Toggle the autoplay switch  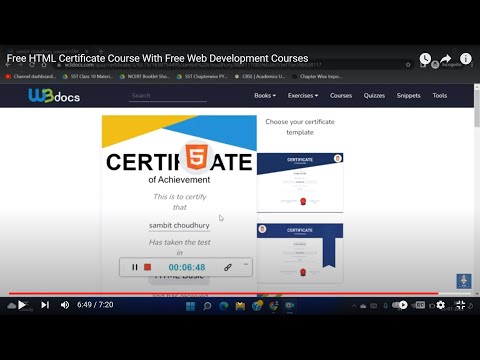tap(400, 305)
